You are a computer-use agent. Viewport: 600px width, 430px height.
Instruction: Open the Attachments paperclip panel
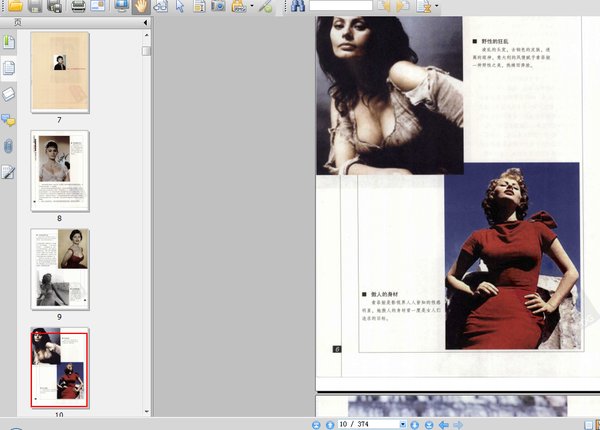coord(9,146)
